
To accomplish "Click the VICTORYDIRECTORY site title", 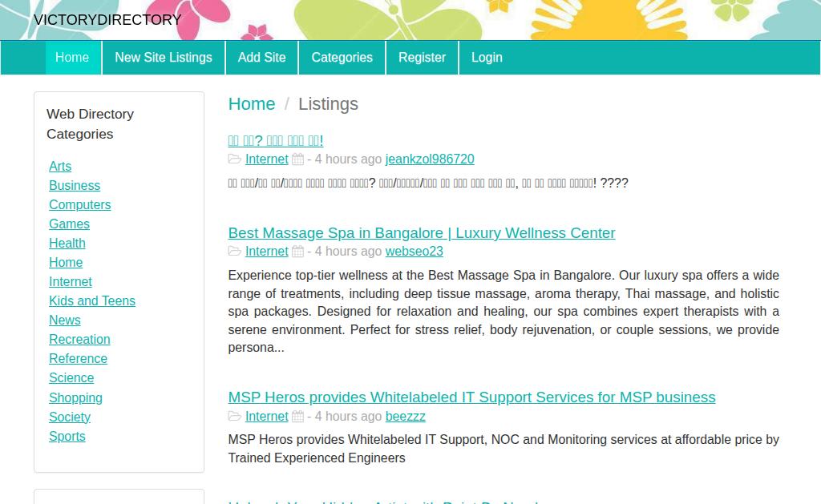I will pyautogui.click(x=107, y=20).
